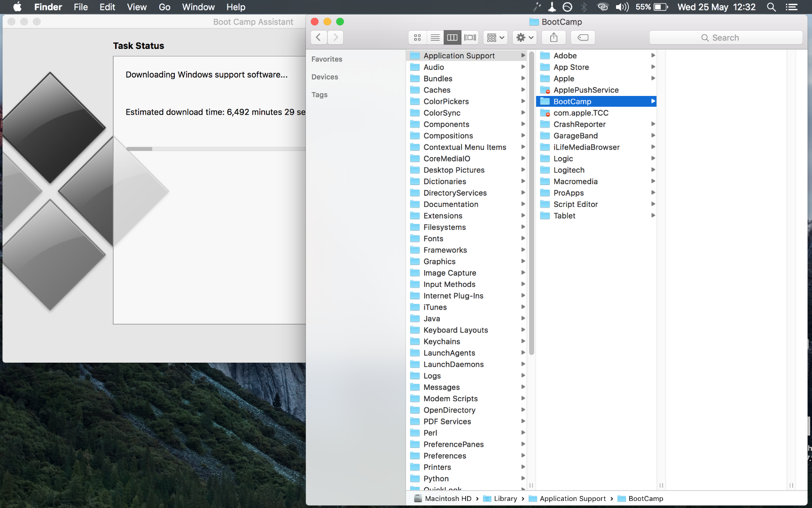The image size is (812, 508).
Task: Go forward in the Finder window
Action: [x=336, y=38]
